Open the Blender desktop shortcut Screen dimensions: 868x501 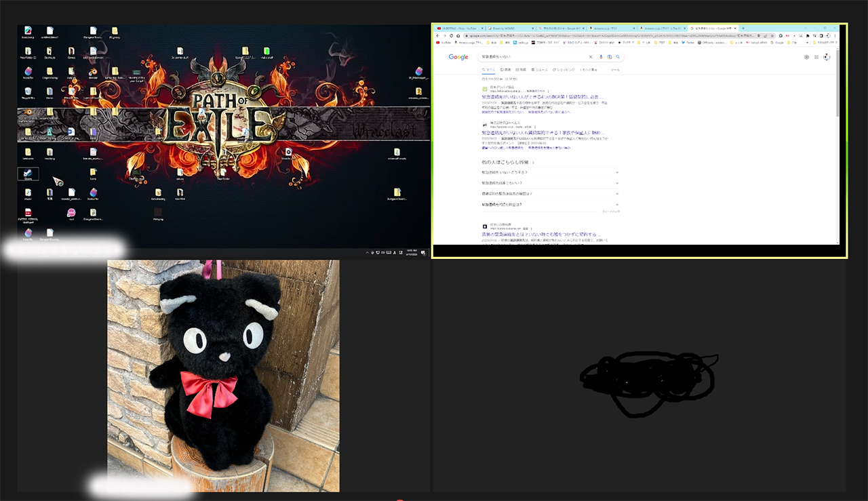pyautogui.click(x=94, y=71)
